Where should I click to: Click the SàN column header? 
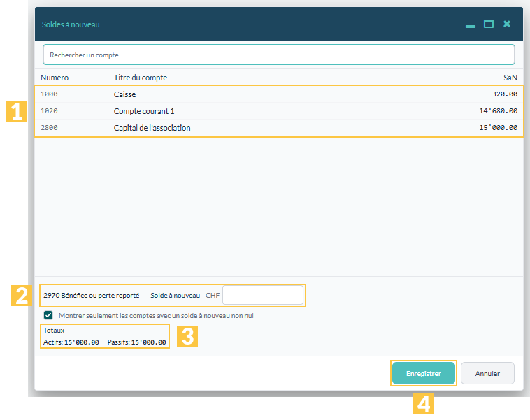point(510,78)
